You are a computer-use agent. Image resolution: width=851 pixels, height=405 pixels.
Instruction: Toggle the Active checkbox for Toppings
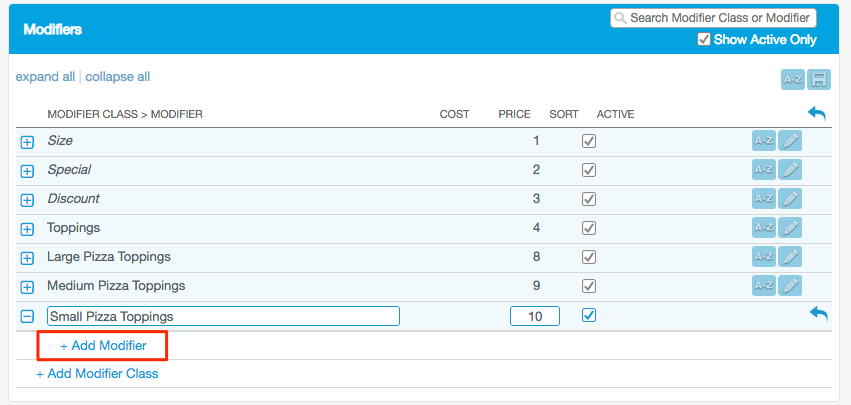589,228
